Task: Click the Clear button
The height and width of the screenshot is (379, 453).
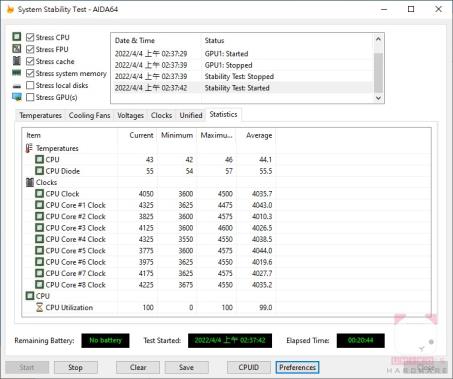Action: (x=138, y=367)
